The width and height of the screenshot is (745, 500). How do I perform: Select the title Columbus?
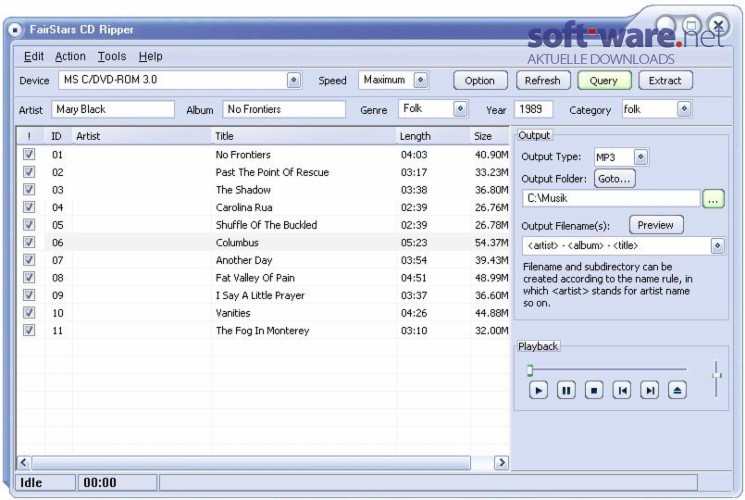(x=237, y=242)
